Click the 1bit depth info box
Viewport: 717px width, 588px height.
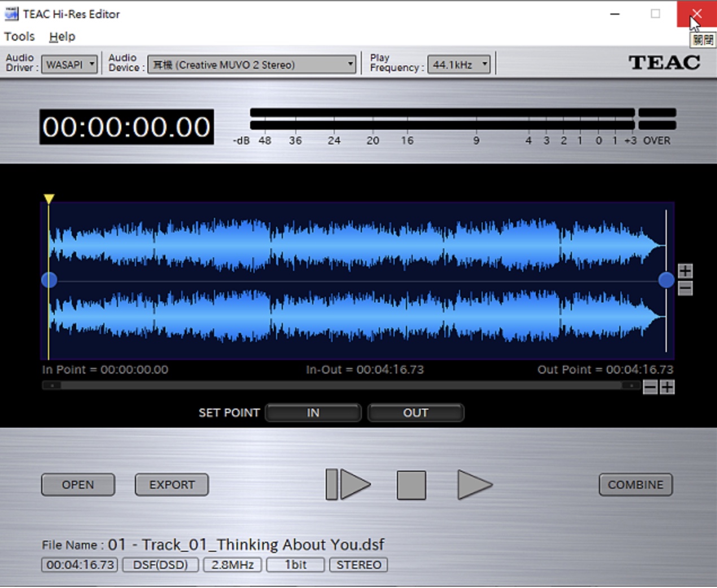[x=296, y=565]
